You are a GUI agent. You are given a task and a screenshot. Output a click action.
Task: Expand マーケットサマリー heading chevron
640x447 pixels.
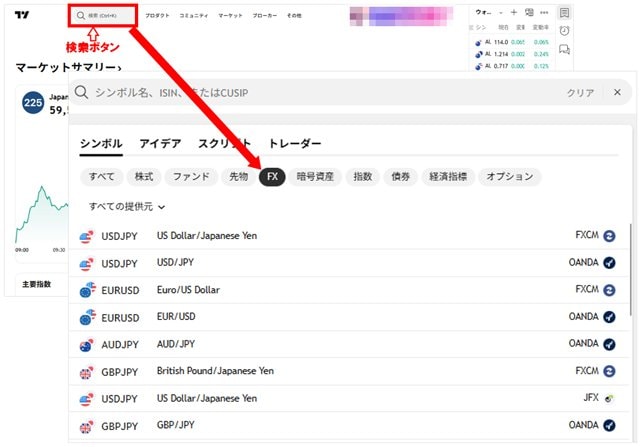click(120, 68)
